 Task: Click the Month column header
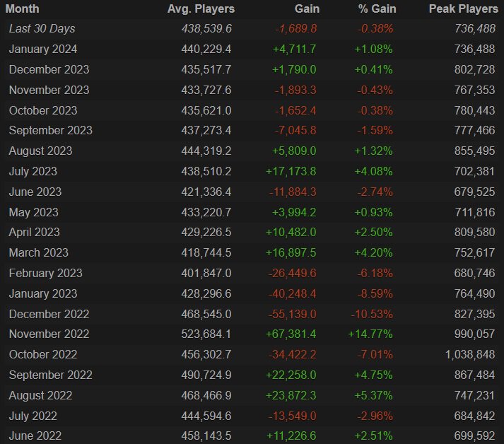22,9
